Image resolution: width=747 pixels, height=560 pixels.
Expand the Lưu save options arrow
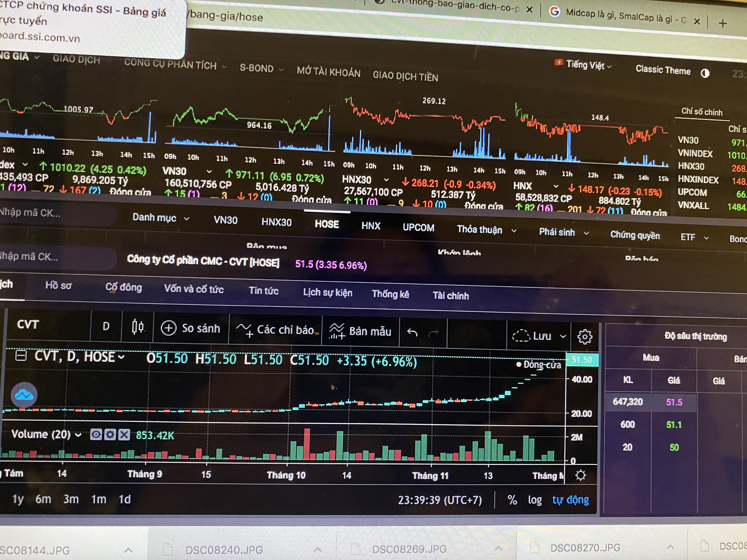563,336
